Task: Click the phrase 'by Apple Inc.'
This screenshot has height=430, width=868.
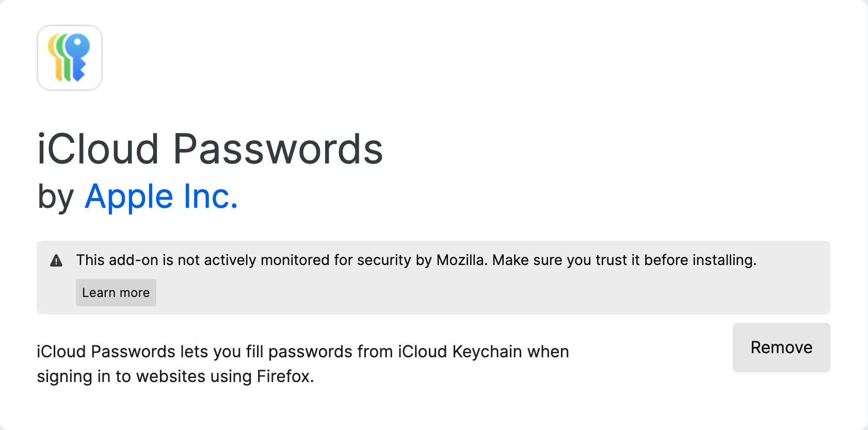Action: (137, 196)
